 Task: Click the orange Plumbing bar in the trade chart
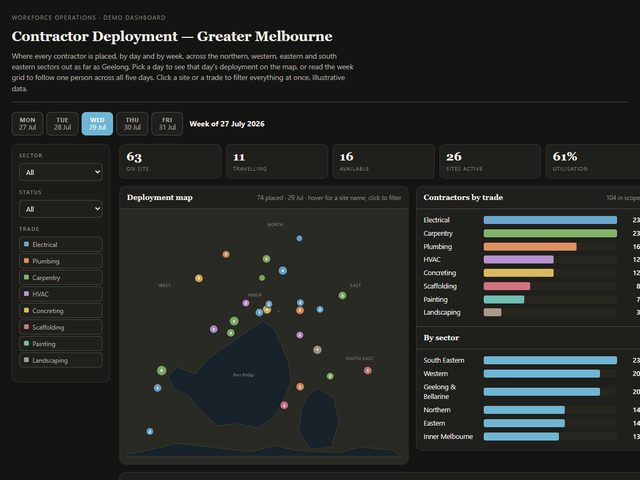(530, 247)
